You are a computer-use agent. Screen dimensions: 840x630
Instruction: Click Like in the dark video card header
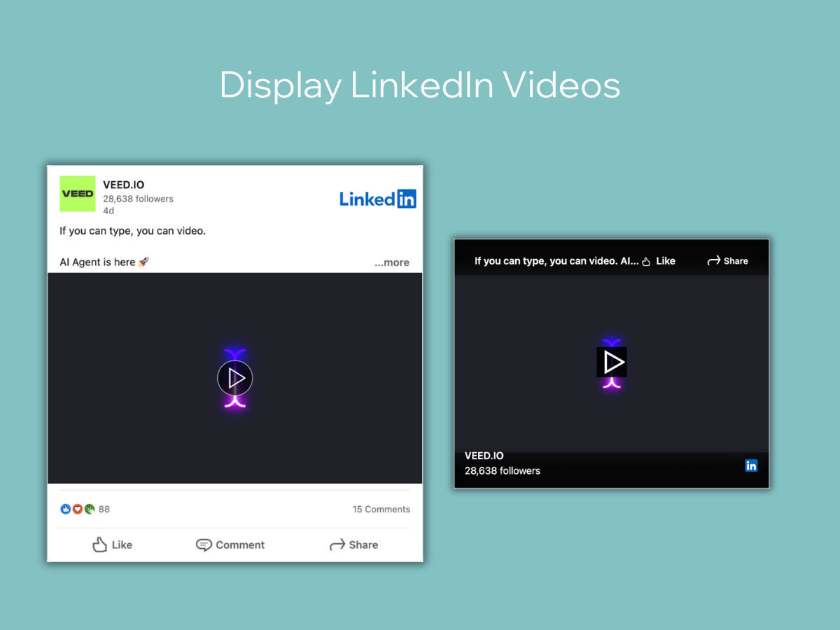click(x=659, y=260)
